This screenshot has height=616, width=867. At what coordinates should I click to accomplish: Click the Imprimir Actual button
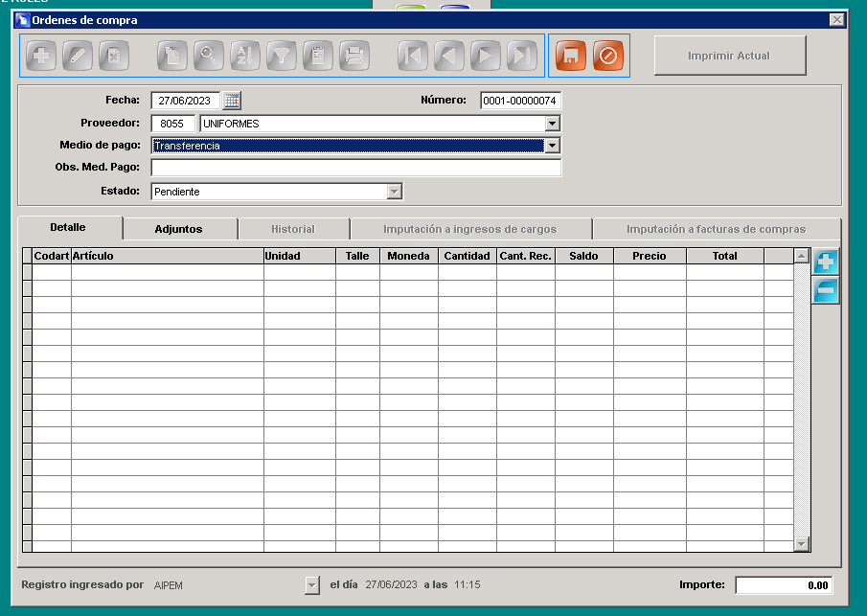pos(730,56)
